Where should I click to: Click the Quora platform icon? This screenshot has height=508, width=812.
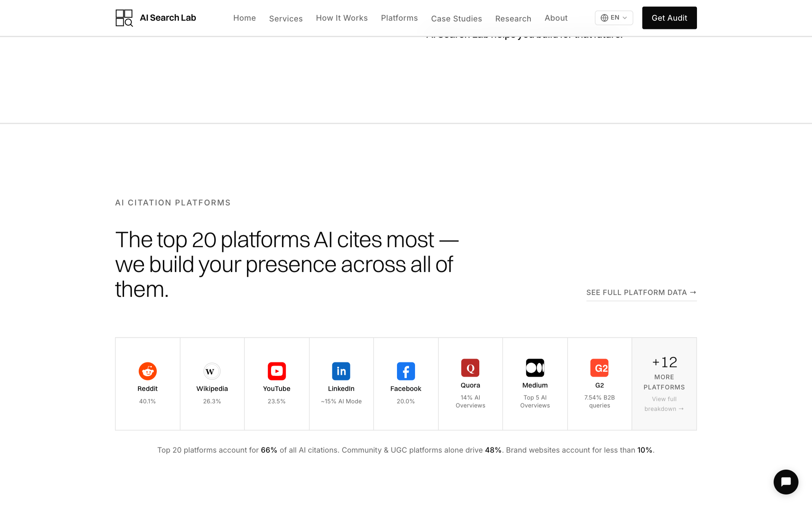pos(470,368)
